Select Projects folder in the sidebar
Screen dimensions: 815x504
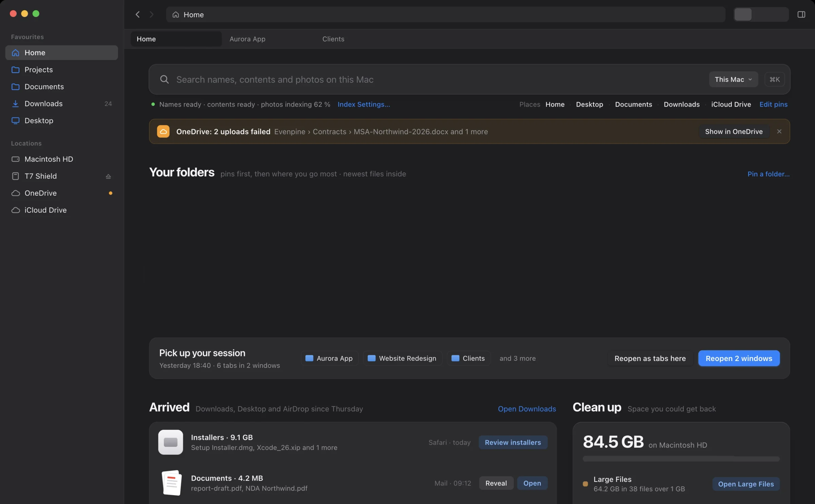[x=61, y=70]
